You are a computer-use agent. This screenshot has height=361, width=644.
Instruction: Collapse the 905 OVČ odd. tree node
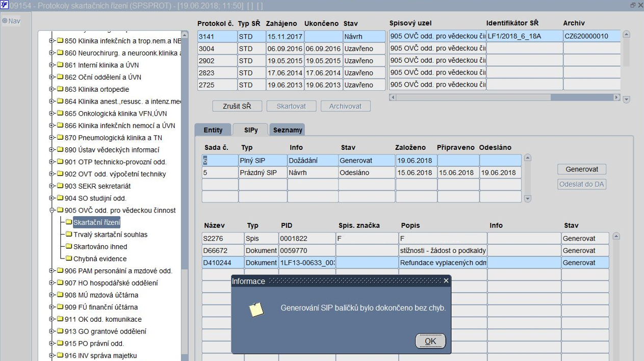tap(51, 210)
